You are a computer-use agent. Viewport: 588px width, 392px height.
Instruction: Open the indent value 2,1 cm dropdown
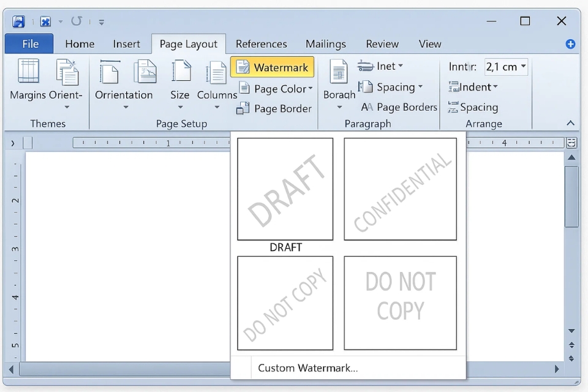click(x=522, y=67)
